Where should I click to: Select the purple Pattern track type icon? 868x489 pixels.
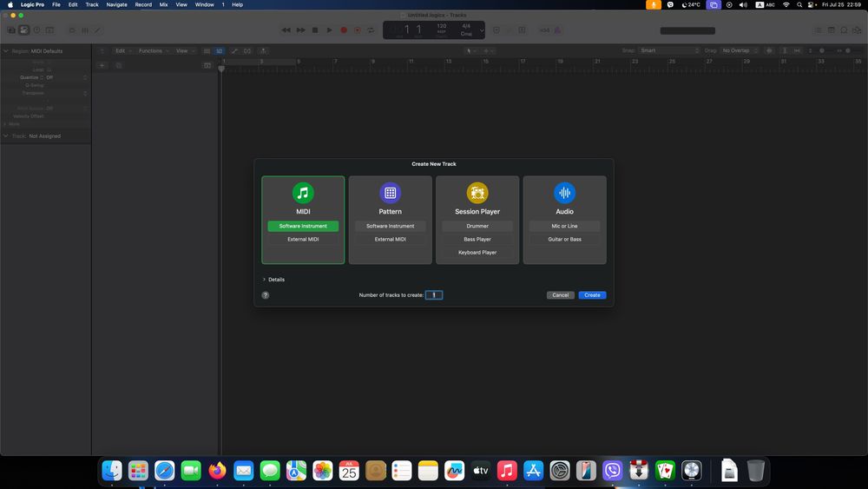[x=391, y=193]
